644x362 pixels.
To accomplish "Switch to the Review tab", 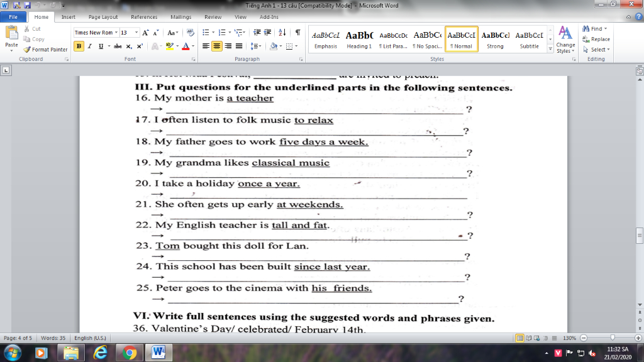I will (213, 17).
